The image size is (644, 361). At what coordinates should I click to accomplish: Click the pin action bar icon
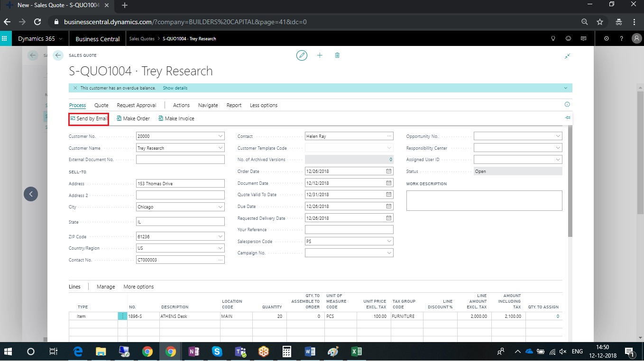pos(567,117)
